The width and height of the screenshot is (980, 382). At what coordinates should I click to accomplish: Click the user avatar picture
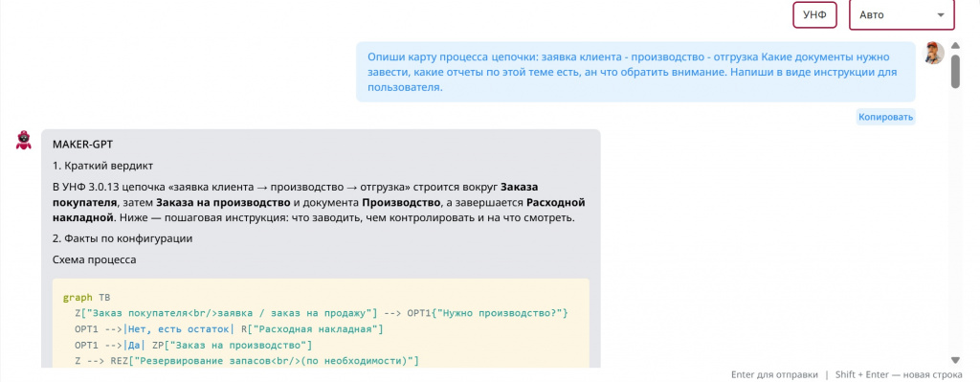[x=934, y=54]
